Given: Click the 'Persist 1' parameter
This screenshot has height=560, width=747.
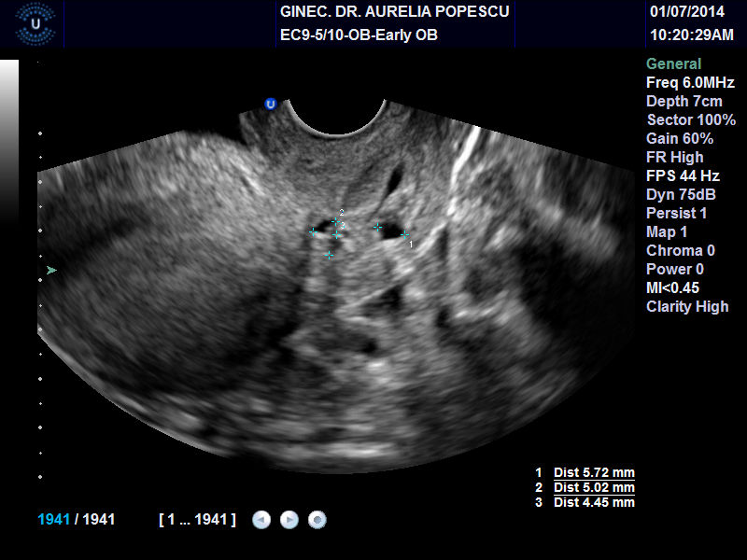Looking at the screenshot, I should [x=676, y=213].
